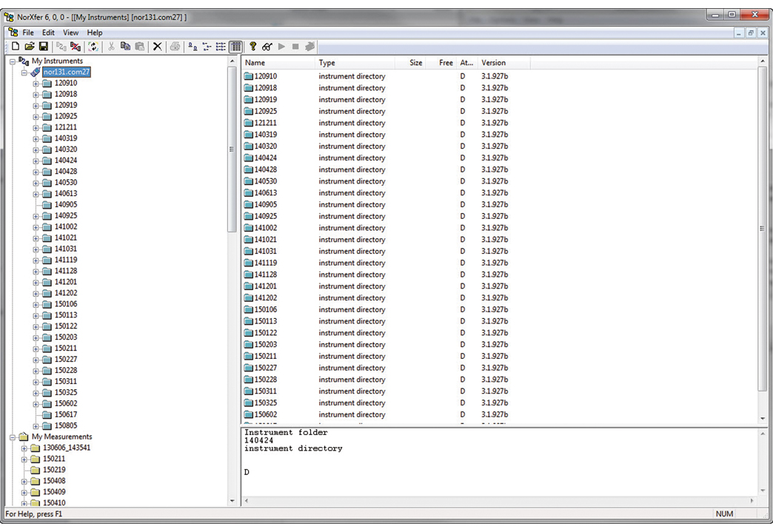
Task: Expand measurement folder 130606_143541
Action: click(24, 448)
